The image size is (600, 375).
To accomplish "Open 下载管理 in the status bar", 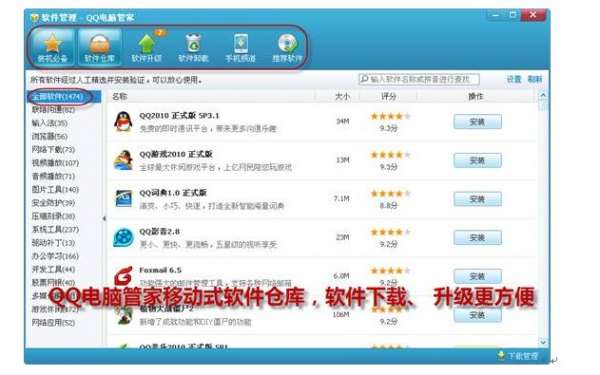I will [x=522, y=355].
